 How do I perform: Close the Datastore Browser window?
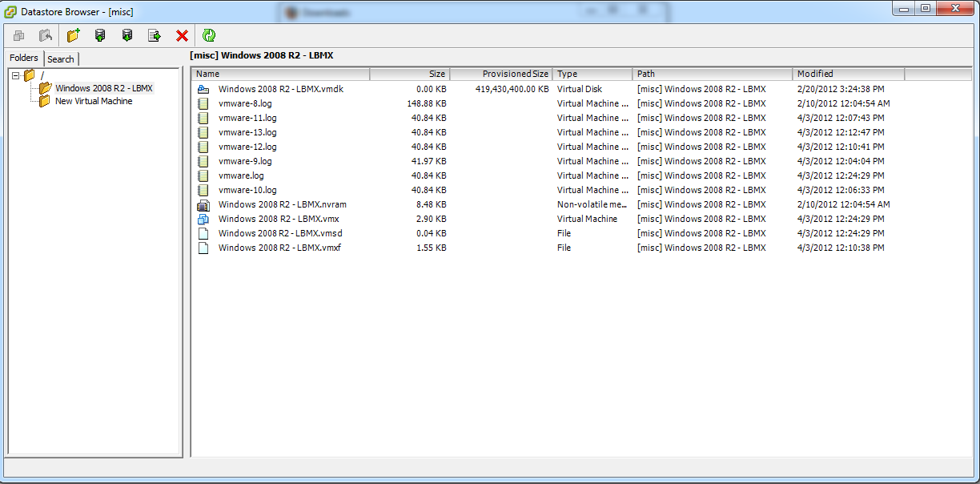(954, 9)
